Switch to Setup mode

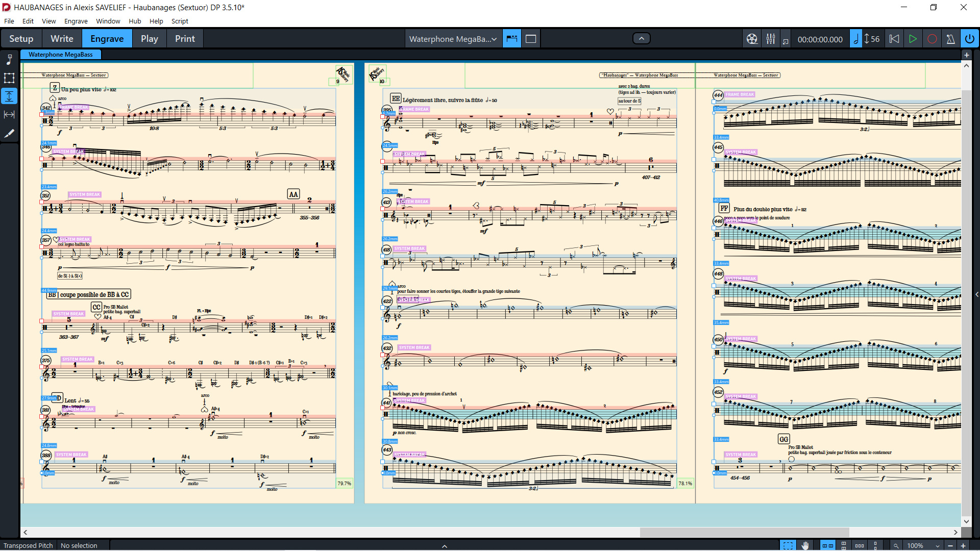pyautogui.click(x=21, y=39)
